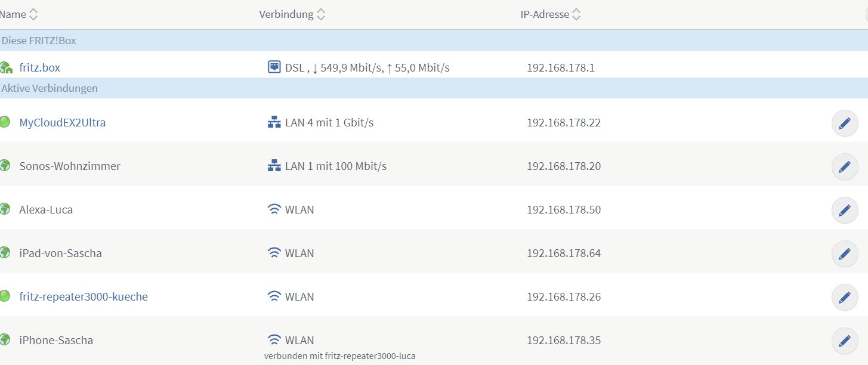This screenshot has height=365, width=868.
Task: Open the MyCloudEX2Ultra device link
Action: click(62, 123)
